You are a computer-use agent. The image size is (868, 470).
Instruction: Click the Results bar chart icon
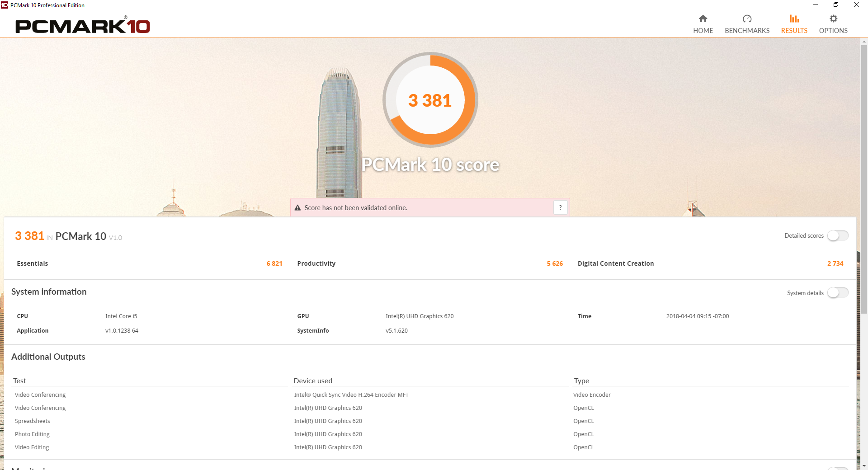[794, 19]
